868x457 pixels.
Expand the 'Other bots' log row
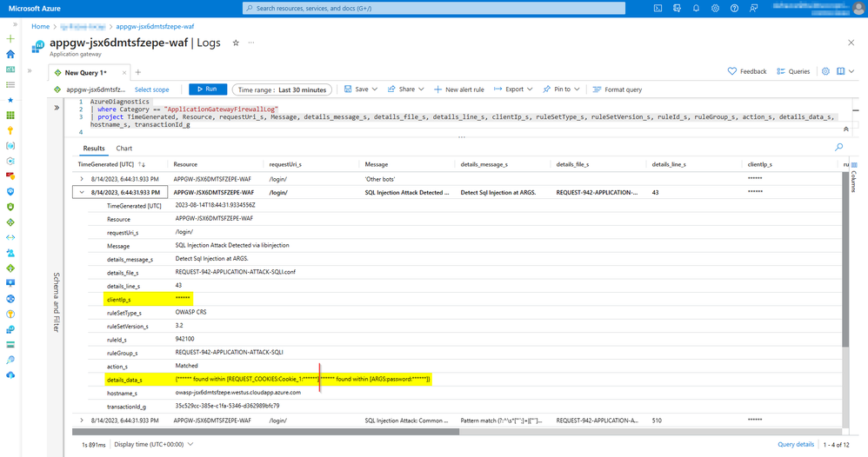pos(82,179)
